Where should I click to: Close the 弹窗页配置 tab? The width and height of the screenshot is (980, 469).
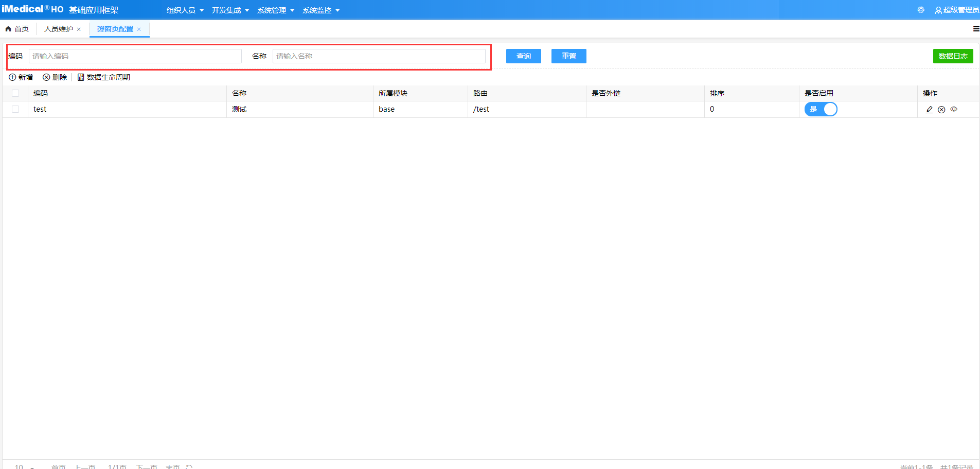139,29
